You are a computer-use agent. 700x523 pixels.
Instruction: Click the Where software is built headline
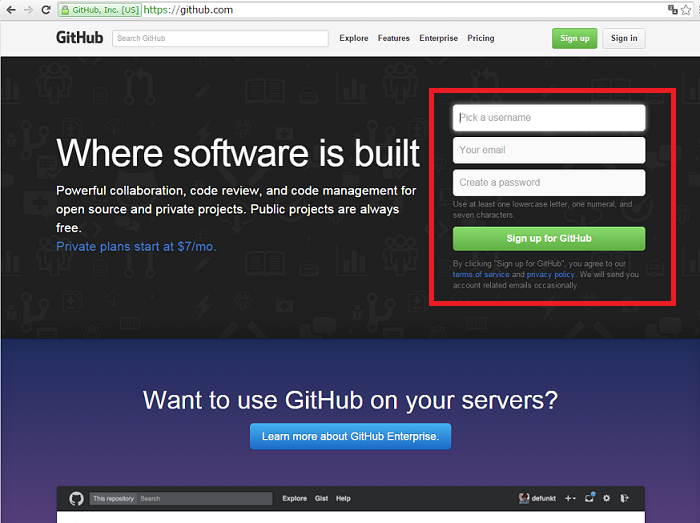coord(238,153)
